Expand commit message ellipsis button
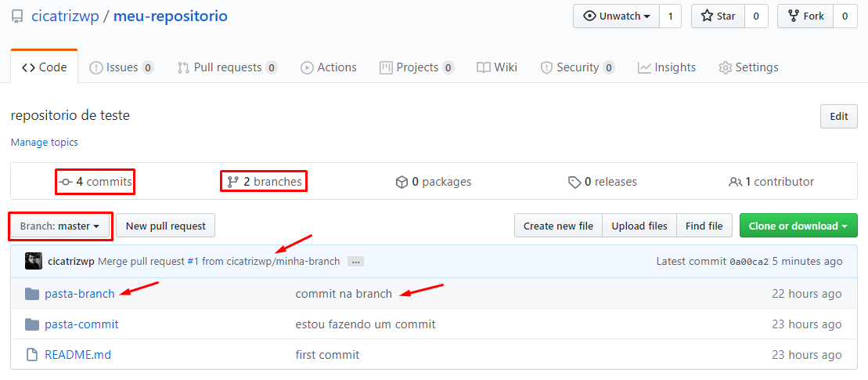The width and height of the screenshot is (868, 380). point(355,262)
